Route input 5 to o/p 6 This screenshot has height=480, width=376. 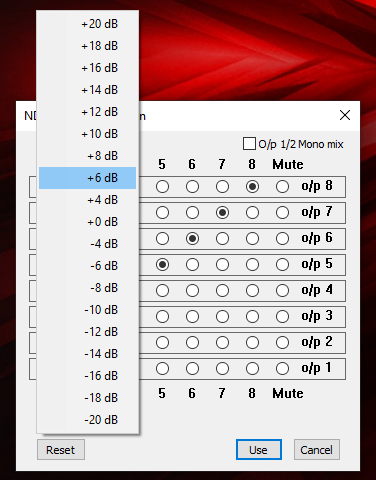coord(162,239)
